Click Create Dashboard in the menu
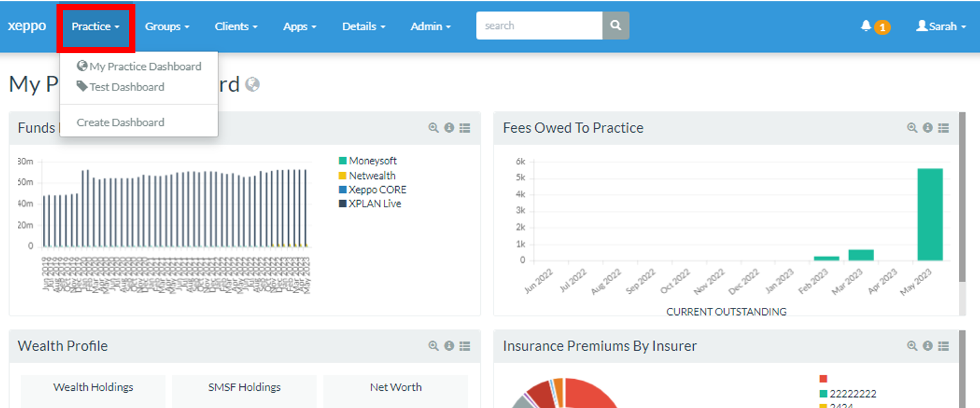The height and width of the screenshot is (408, 980). tap(121, 123)
